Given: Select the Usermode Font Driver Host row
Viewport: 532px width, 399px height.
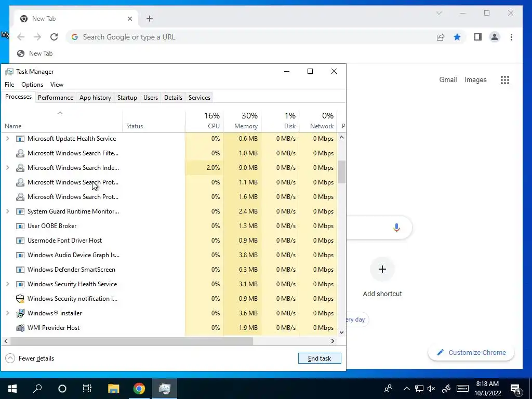Looking at the screenshot, I should 169,241.
